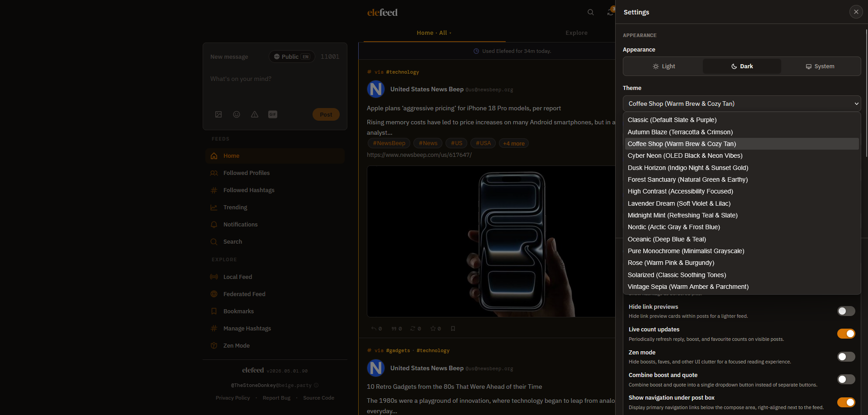Choose Autumn Blaze theme option

(742, 132)
